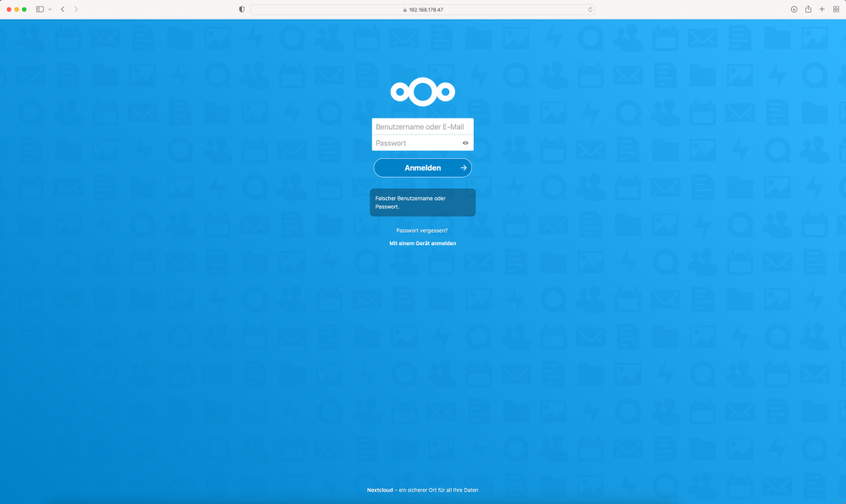The width and height of the screenshot is (846, 504).
Task: Click the Anmelden login button
Action: (422, 167)
